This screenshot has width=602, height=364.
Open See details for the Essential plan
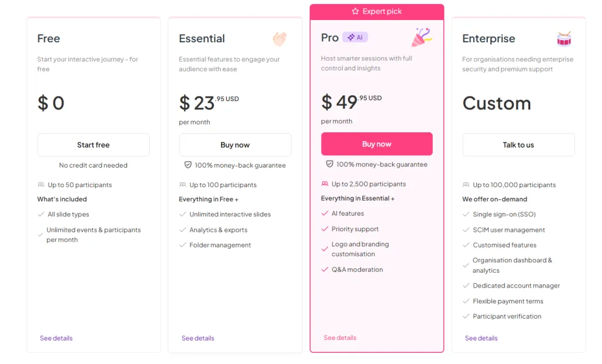[x=198, y=338]
